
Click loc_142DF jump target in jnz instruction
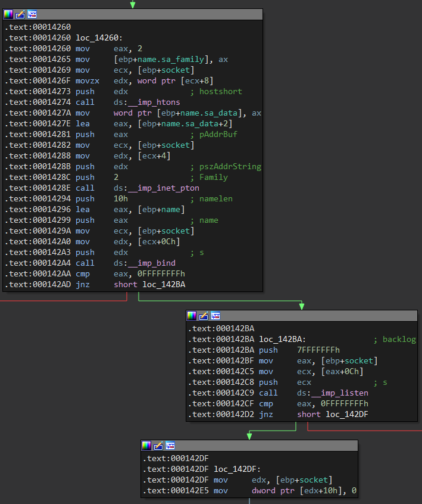[347, 414]
